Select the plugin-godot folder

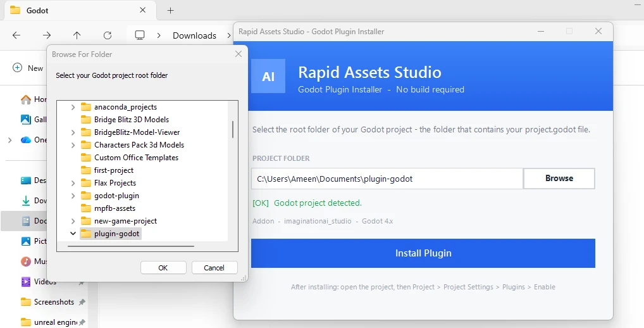(x=111, y=234)
